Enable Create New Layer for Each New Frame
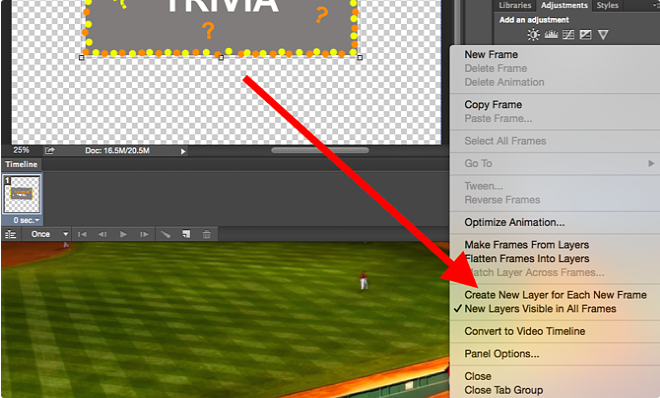660x398 pixels. [555, 295]
